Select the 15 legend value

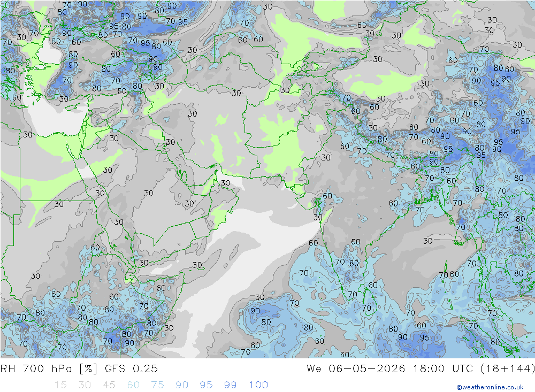pyautogui.click(x=60, y=385)
